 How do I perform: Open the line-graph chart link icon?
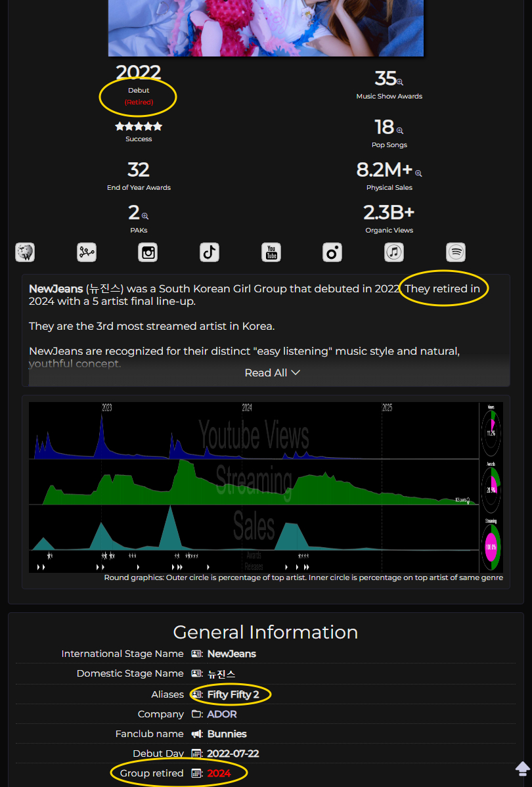(87, 252)
